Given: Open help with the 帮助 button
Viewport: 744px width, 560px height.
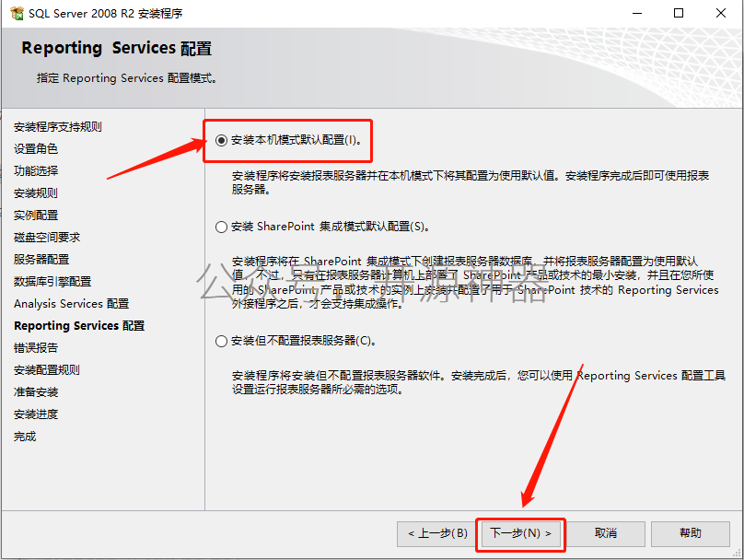Looking at the screenshot, I should coord(691,534).
